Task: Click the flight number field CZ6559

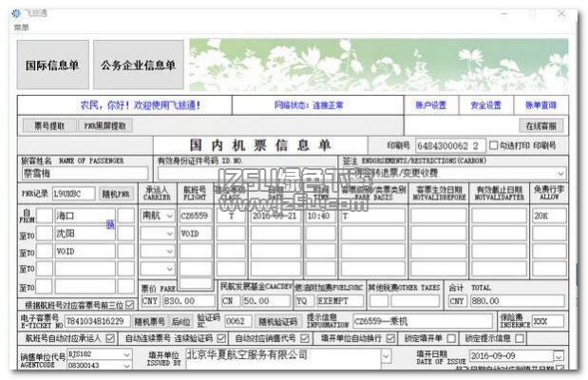Action: click(196, 216)
